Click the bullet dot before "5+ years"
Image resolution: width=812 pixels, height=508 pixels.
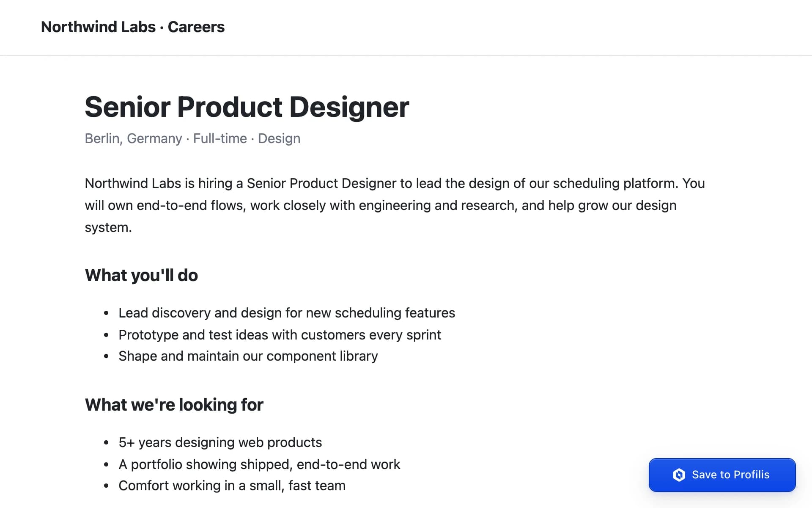[x=106, y=443]
